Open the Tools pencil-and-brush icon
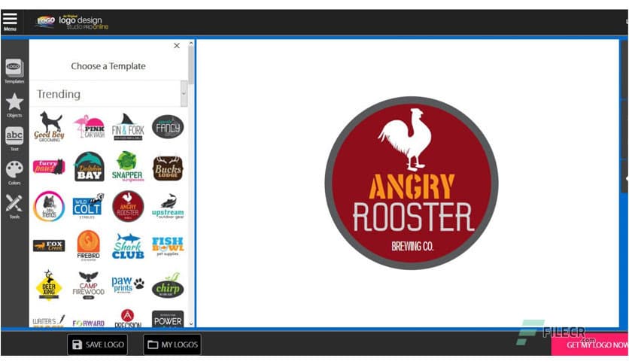Image resolution: width=629 pixels, height=364 pixels. [x=14, y=207]
